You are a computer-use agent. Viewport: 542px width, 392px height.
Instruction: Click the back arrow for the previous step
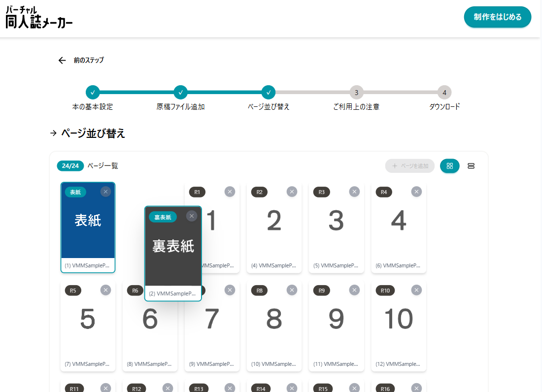[62, 61]
